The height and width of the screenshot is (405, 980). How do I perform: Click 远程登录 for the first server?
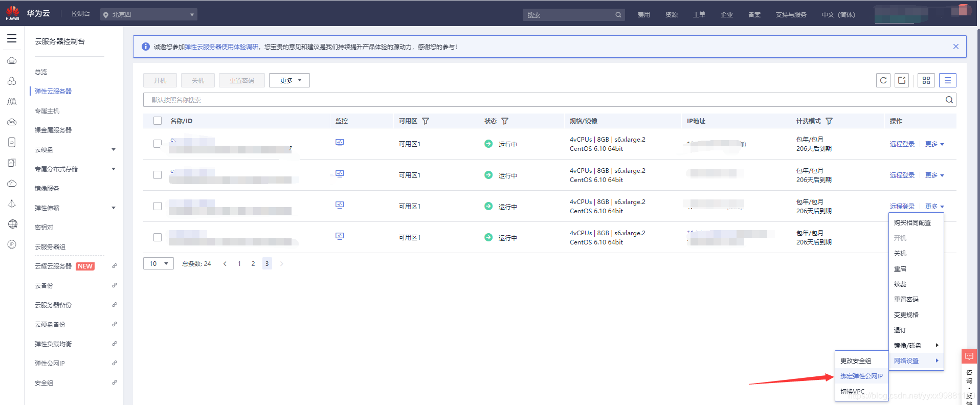(902, 144)
